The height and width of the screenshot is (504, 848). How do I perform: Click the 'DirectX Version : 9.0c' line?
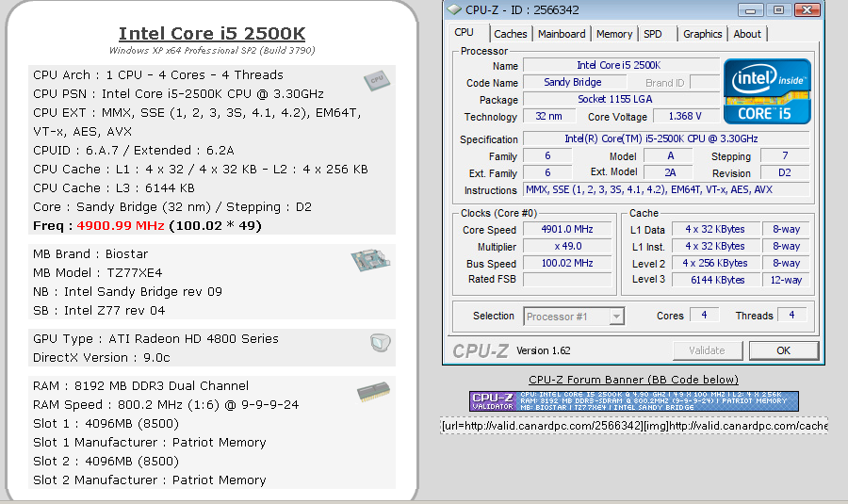(x=102, y=357)
